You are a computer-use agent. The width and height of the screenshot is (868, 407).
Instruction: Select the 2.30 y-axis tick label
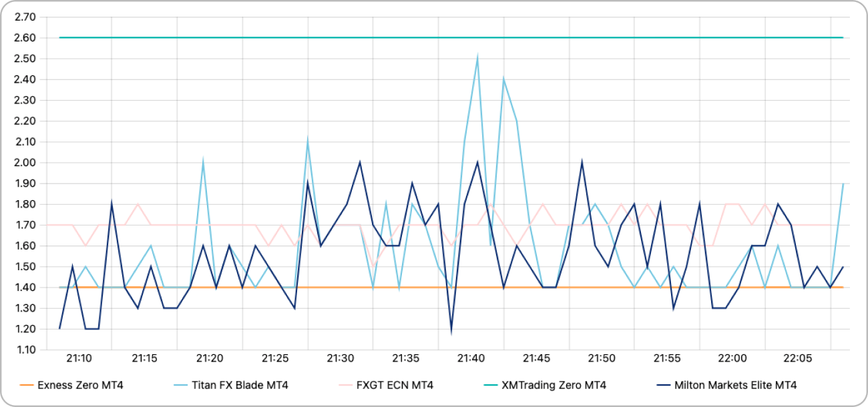(25, 100)
